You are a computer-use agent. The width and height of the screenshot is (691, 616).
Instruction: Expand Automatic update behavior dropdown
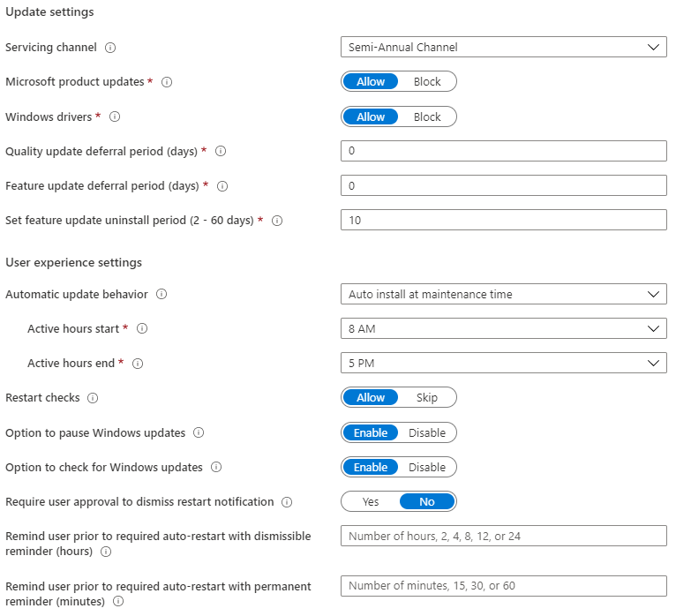pos(503,294)
